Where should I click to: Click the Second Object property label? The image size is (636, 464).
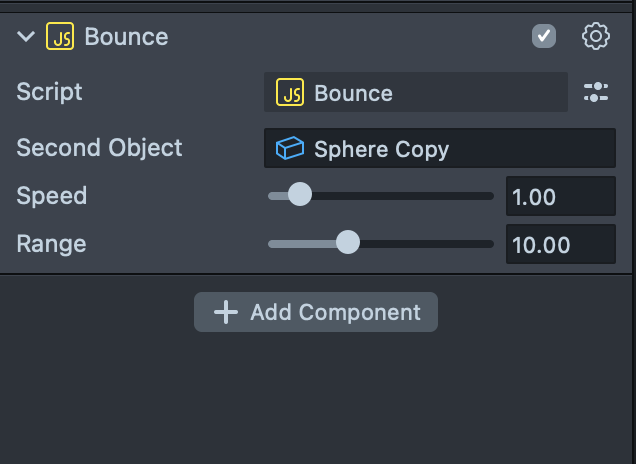(x=99, y=148)
